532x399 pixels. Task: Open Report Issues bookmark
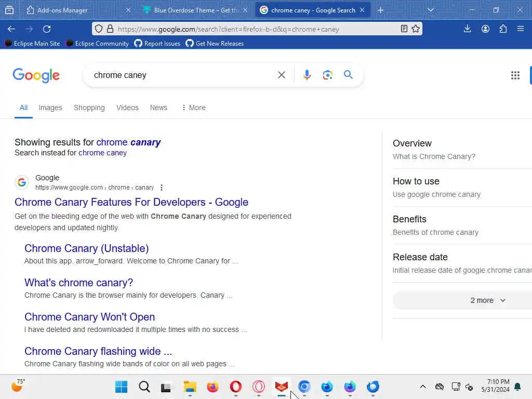tap(157, 44)
